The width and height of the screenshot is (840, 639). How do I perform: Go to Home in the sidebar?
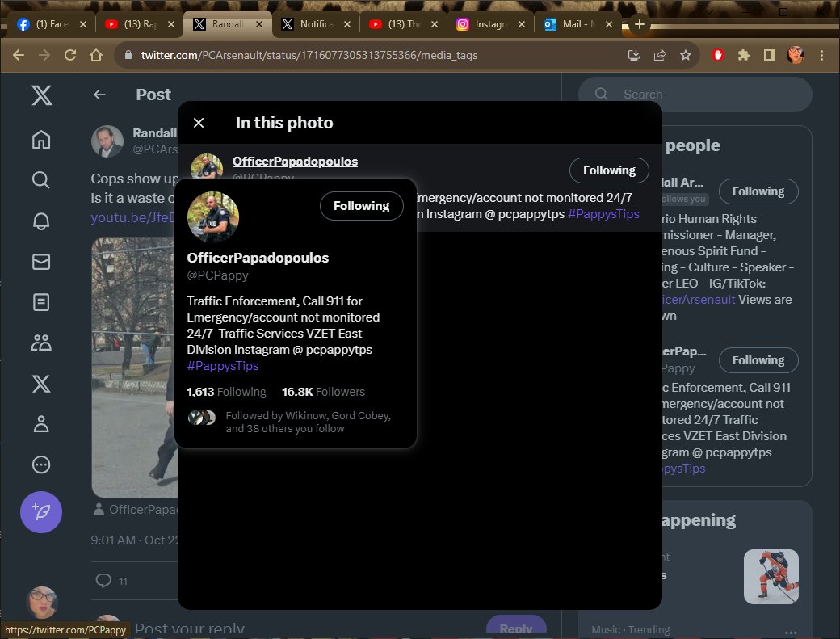(41, 140)
